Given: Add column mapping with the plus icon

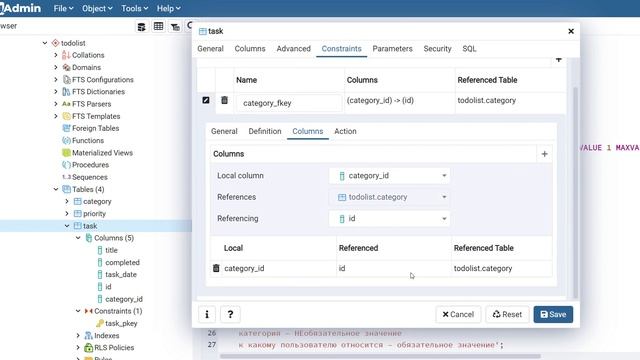Looking at the screenshot, I should click(544, 154).
